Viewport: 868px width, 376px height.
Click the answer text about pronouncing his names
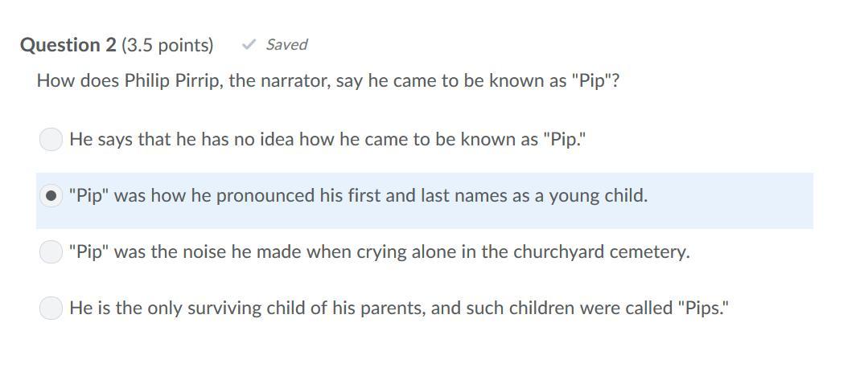(x=358, y=196)
